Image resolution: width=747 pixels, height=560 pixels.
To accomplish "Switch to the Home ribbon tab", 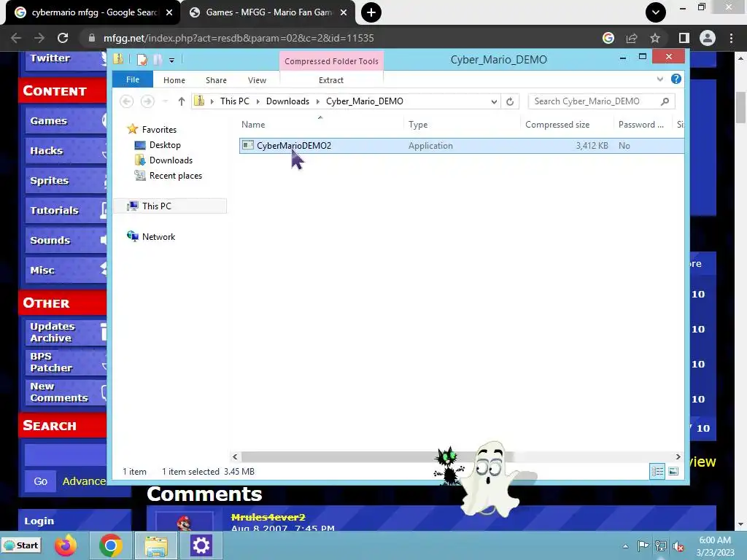I will pos(174,80).
